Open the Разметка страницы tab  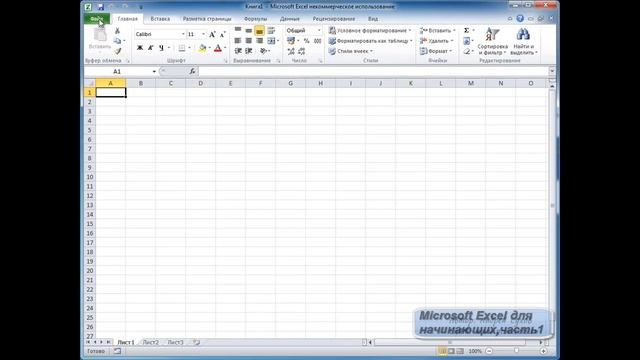pyautogui.click(x=207, y=19)
